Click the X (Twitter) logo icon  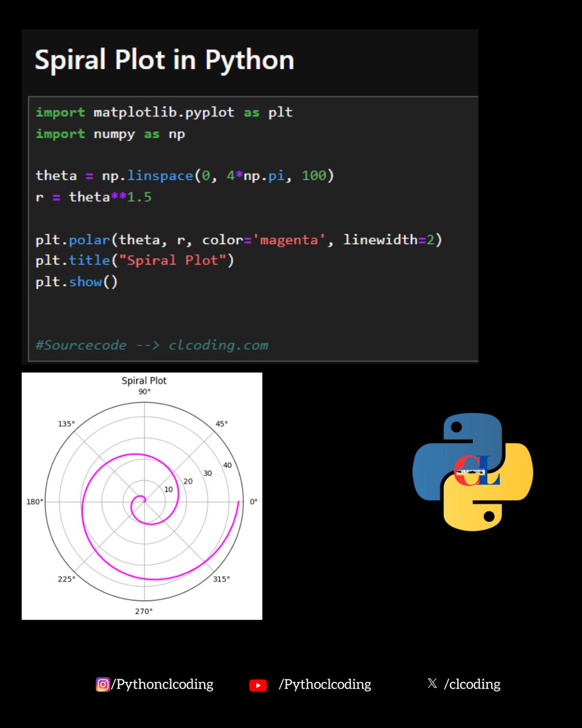tap(432, 683)
